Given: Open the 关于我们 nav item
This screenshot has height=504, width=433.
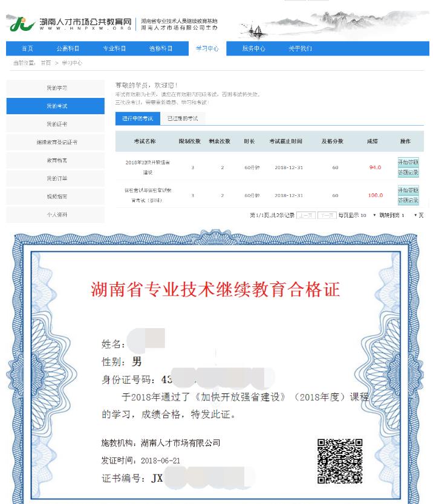Looking at the screenshot, I should (300, 48).
